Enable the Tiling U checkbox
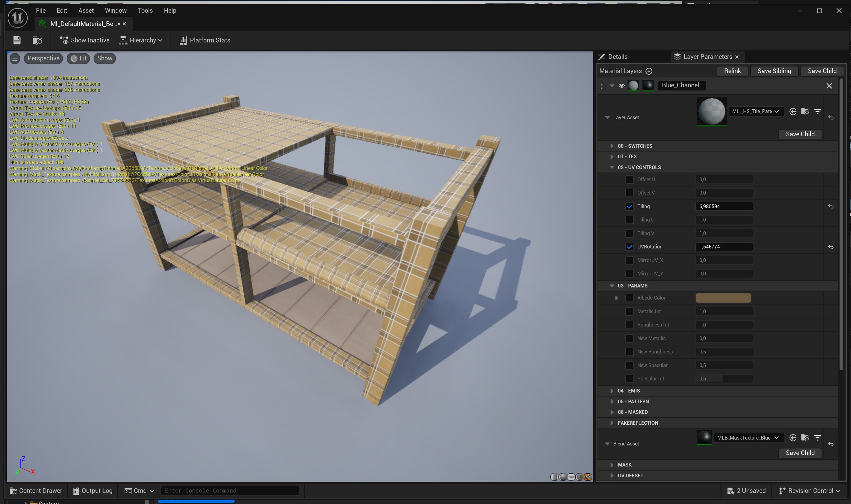The width and height of the screenshot is (851, 504). coord(629,220)
